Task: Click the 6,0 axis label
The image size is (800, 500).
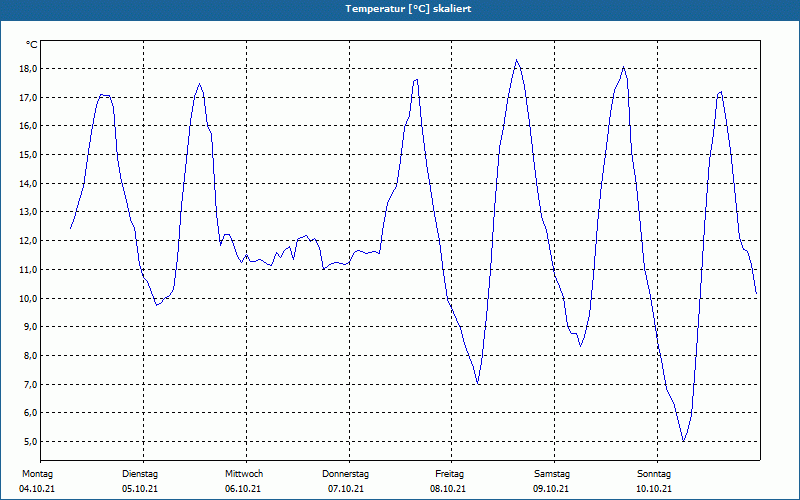Action: [30, 413]
